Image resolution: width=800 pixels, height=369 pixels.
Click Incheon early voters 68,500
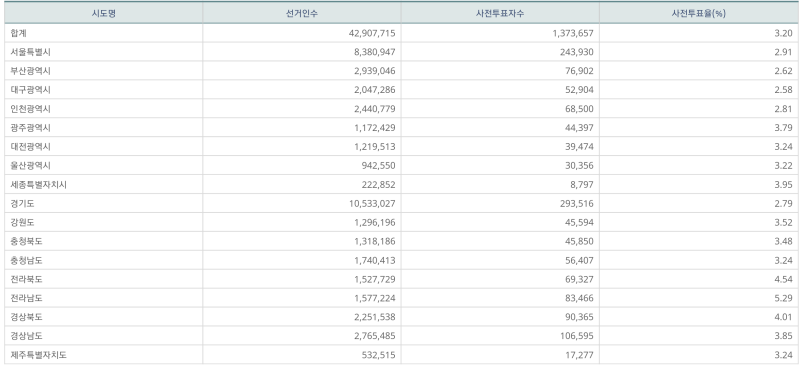point(579,109)
